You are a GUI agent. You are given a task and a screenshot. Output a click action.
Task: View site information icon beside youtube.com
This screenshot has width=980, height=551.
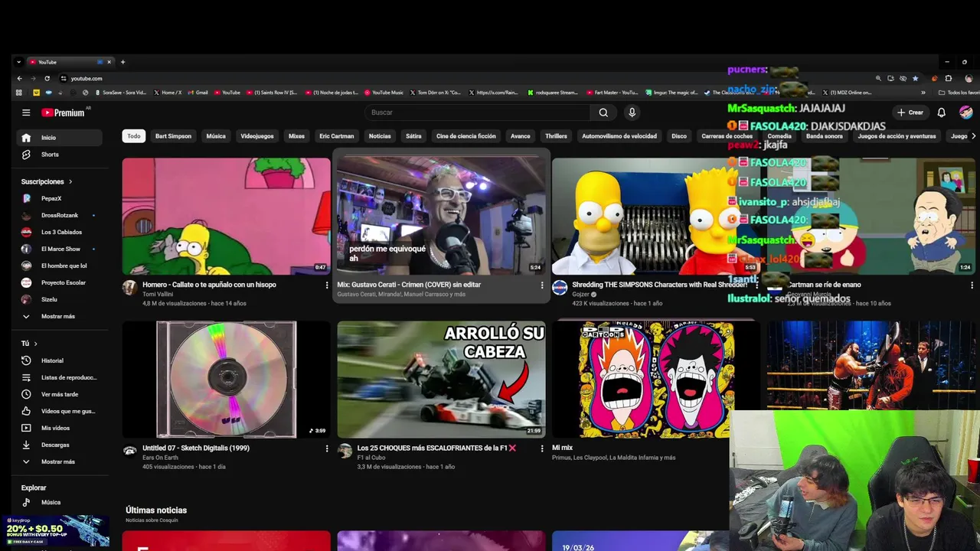(64, 78)
